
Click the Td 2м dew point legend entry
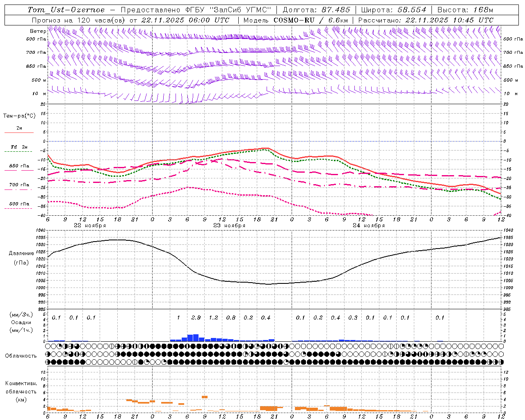[x=19, y=147]
